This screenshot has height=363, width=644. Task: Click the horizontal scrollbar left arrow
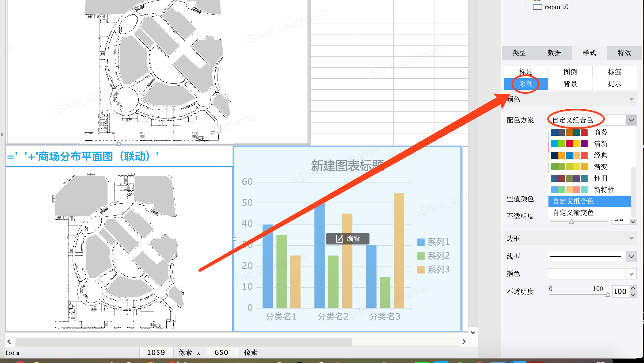pyautogui.click(x=9, y=342)
